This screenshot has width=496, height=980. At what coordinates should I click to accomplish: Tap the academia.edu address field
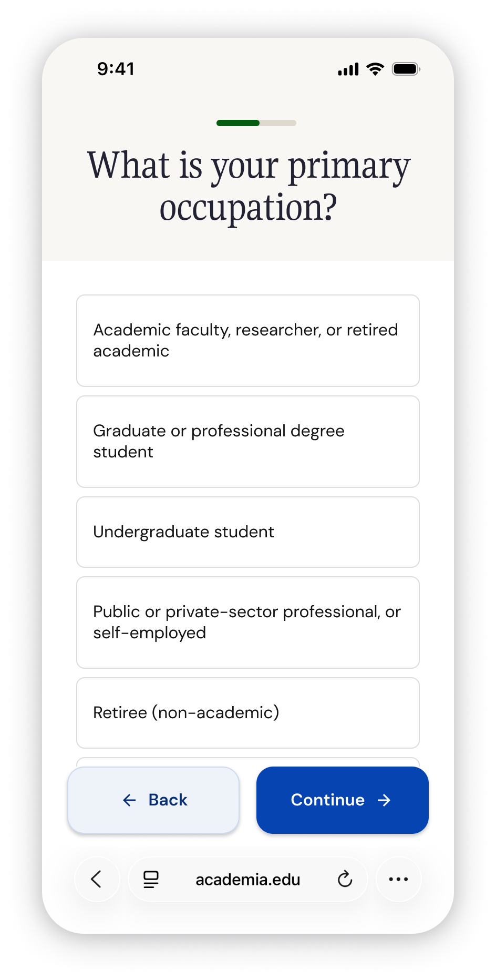coord(248,879)
